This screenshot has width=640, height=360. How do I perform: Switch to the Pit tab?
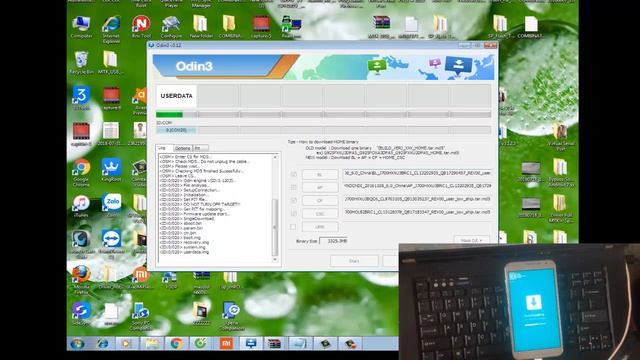pos(200,148)
